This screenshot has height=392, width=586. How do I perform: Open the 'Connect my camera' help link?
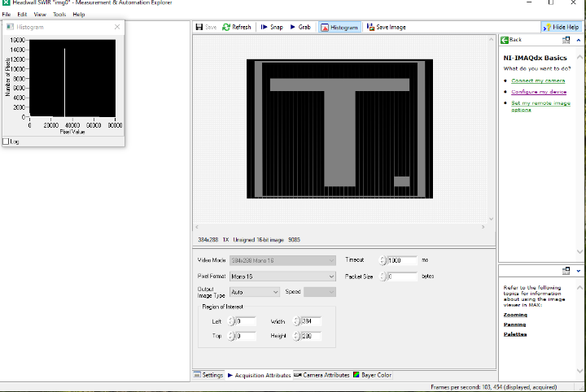pyautogui.click(x=538, y=81)
